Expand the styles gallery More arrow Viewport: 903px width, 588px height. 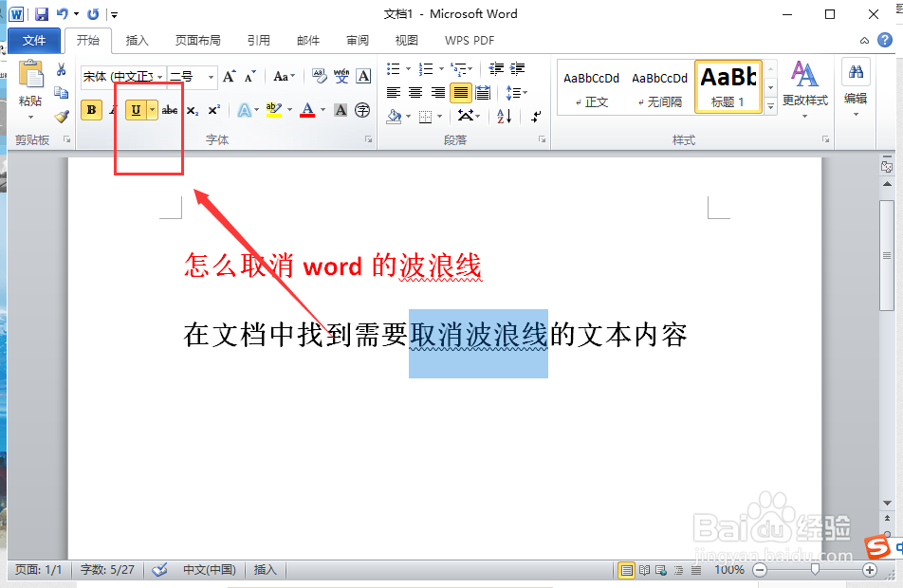click(x=770, y=106)
